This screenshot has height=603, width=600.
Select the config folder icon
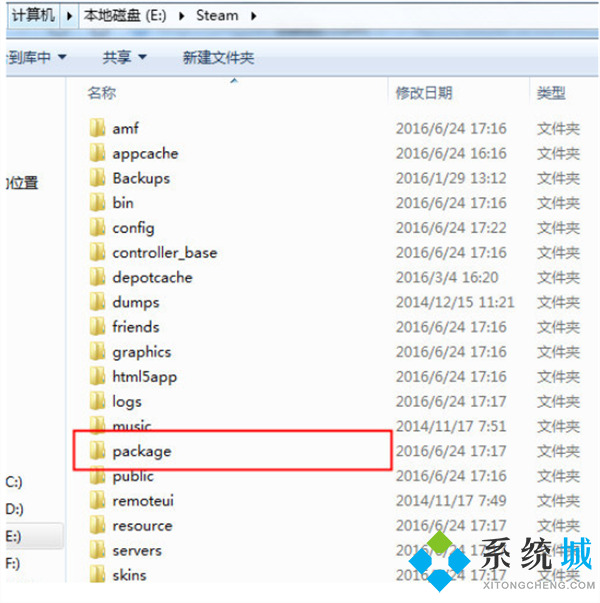click(x=97, y=228)
